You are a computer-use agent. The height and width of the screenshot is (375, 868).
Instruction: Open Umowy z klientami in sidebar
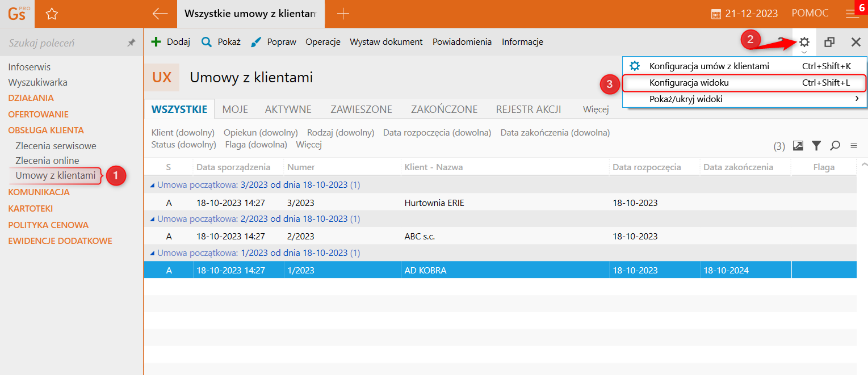coord(56,176)
